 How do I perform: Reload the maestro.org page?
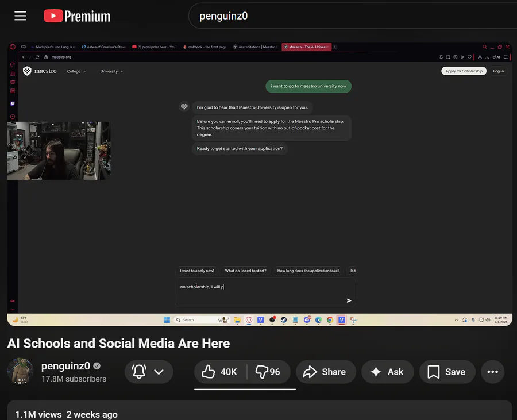click(x=37, y=57)
